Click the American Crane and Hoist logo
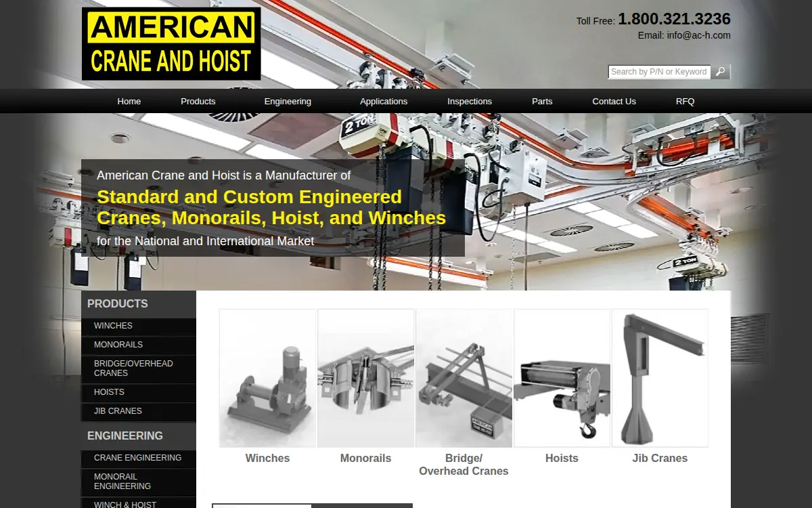The height and width of the screenshot is (508, 812). pyautogui.click(x=171, y=44)
